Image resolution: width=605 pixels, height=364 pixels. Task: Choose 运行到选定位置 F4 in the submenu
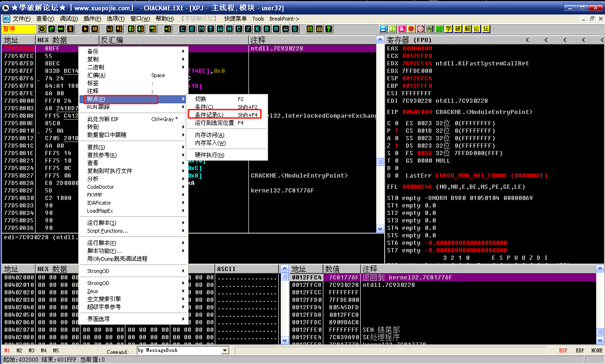226,123
